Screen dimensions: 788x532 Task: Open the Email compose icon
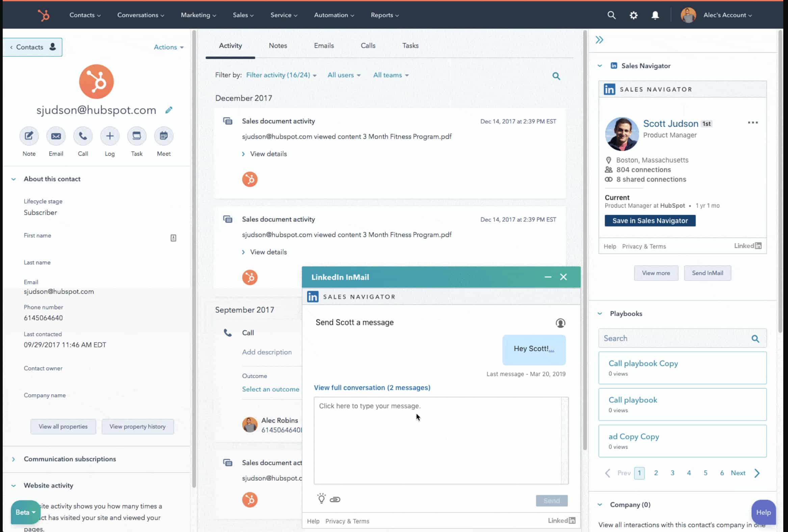click(56, 136)
